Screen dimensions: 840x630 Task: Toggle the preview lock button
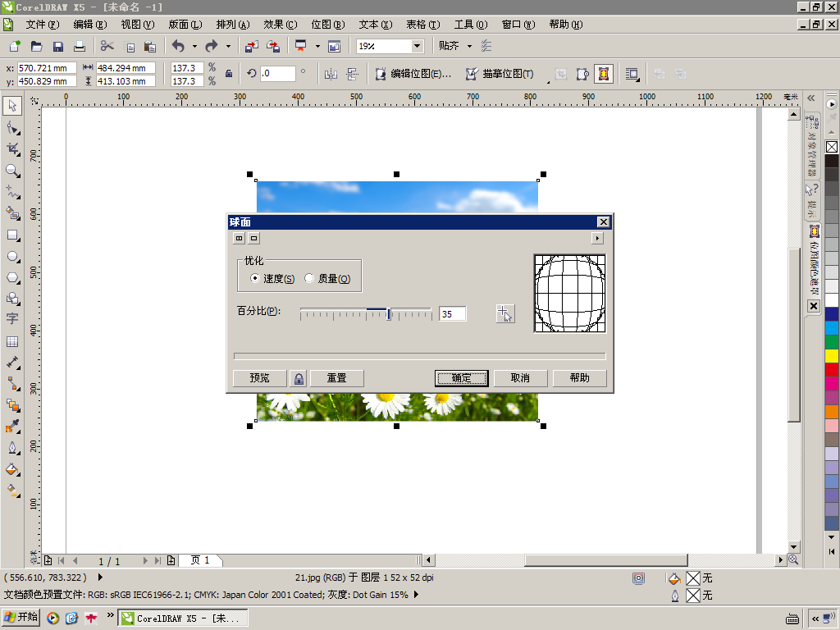(x=299, y=378)
